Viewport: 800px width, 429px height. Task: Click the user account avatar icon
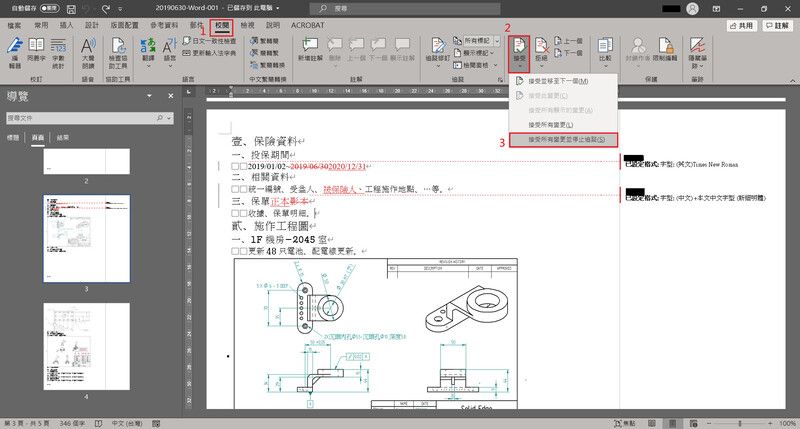click(x=692, y=9)
